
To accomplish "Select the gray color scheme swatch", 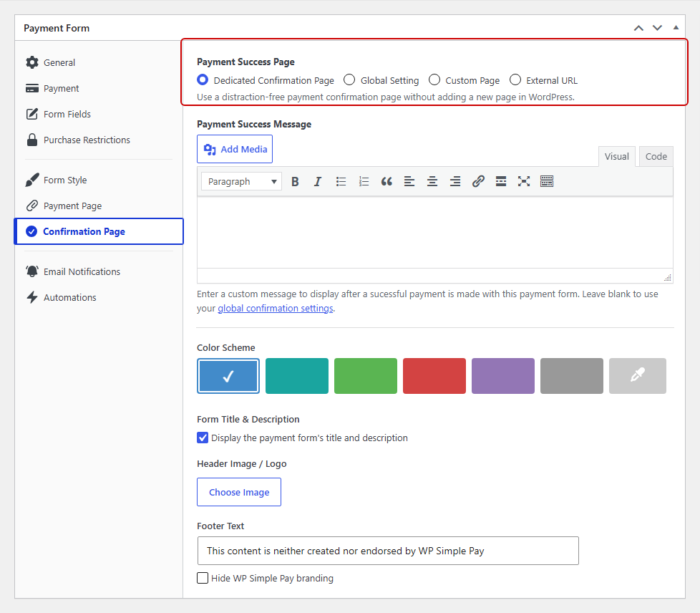I will (572, 376).
